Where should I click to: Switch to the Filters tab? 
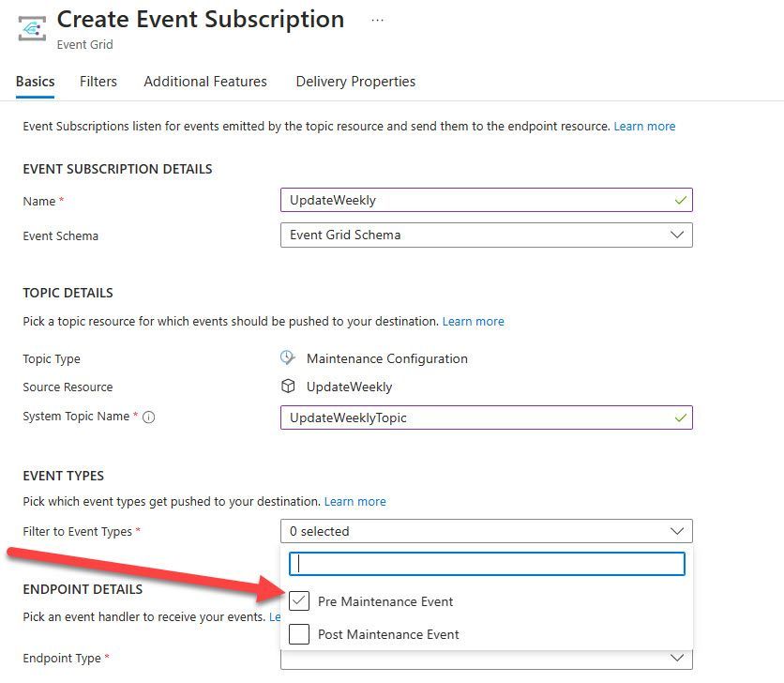[x=98, y=82]
